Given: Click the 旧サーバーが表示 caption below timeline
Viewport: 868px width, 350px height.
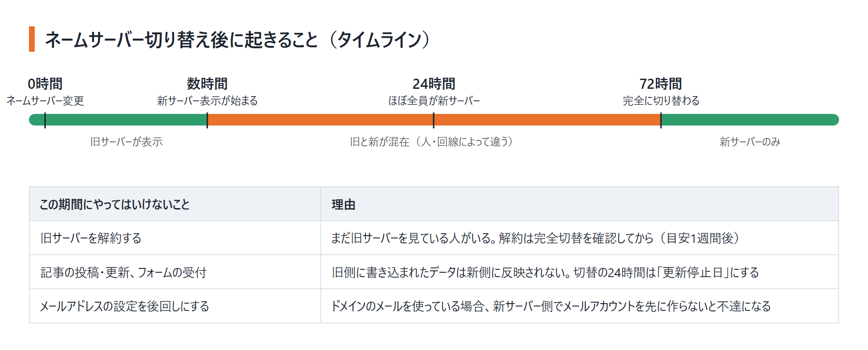Looking at the screenshot, I should [x=126, y=142].
